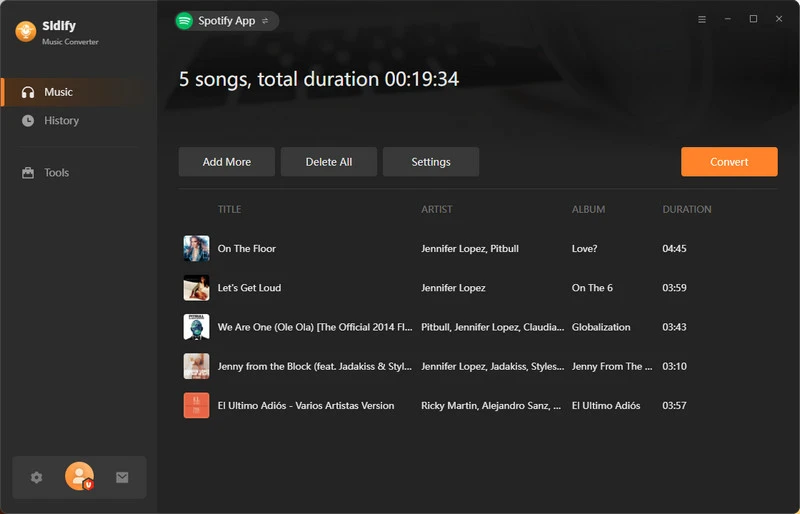
Task: Select the song title Let's Get Loud
Action: [249, 288]
